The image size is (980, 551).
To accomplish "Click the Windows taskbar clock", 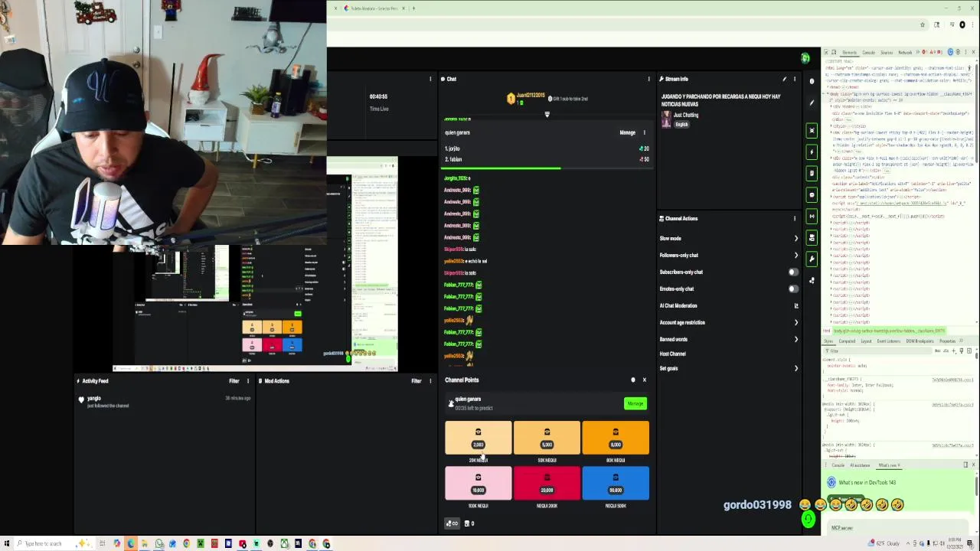I will tap(956, 543).
